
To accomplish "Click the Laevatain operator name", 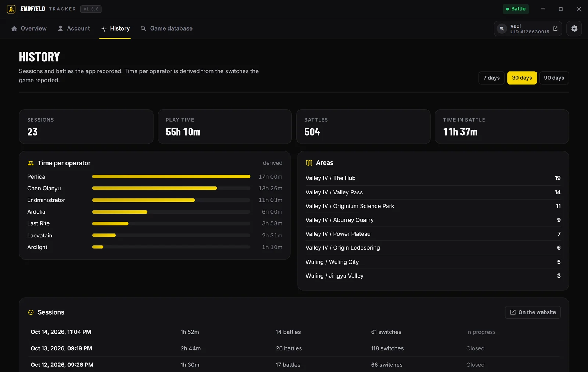I will pyautogui.click(x=40, y=236).
